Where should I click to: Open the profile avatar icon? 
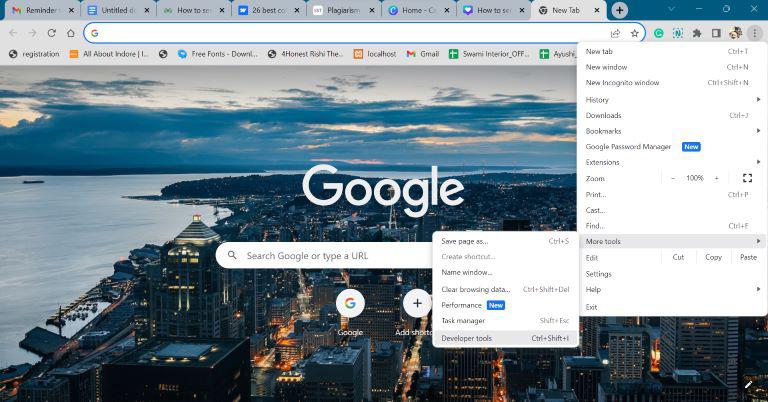point(735,33)
